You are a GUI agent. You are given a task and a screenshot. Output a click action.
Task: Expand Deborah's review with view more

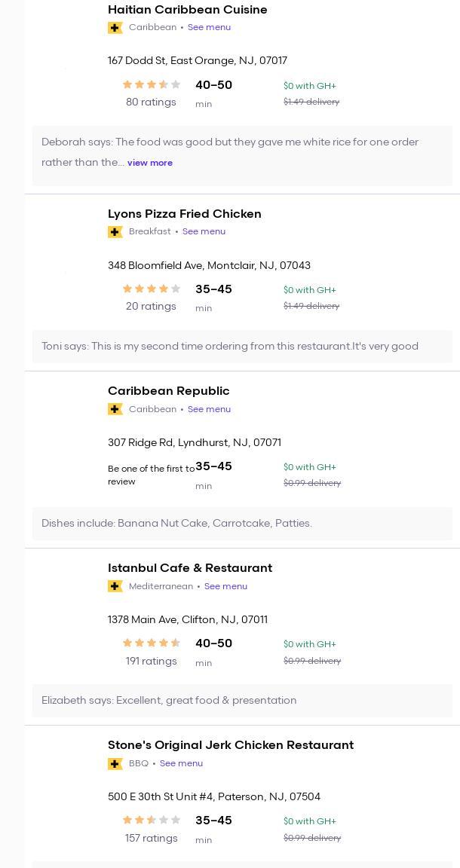(x=150, y=163)
